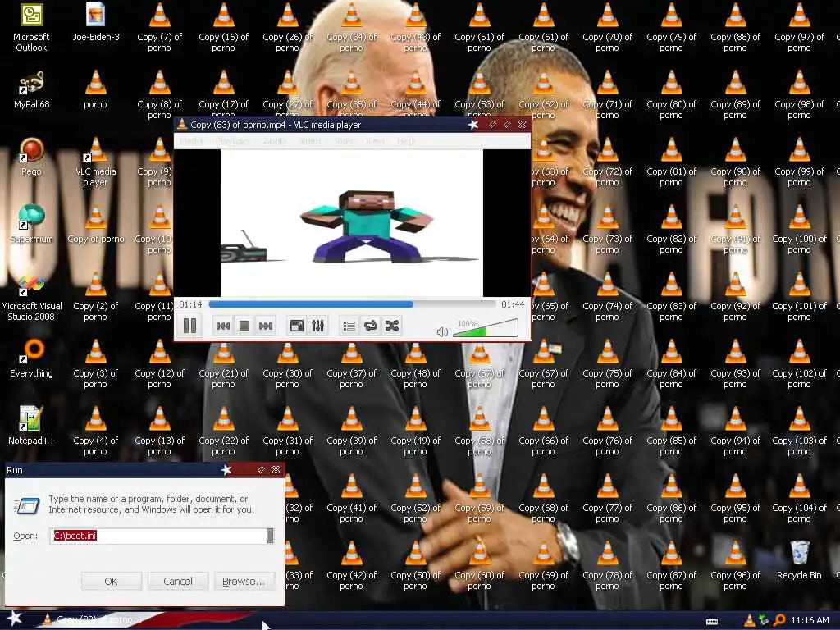Select the Copy (7) of porno file
The height and width of the screenshot is (630, 840).
pyautogui.click(x=160, y=28)
